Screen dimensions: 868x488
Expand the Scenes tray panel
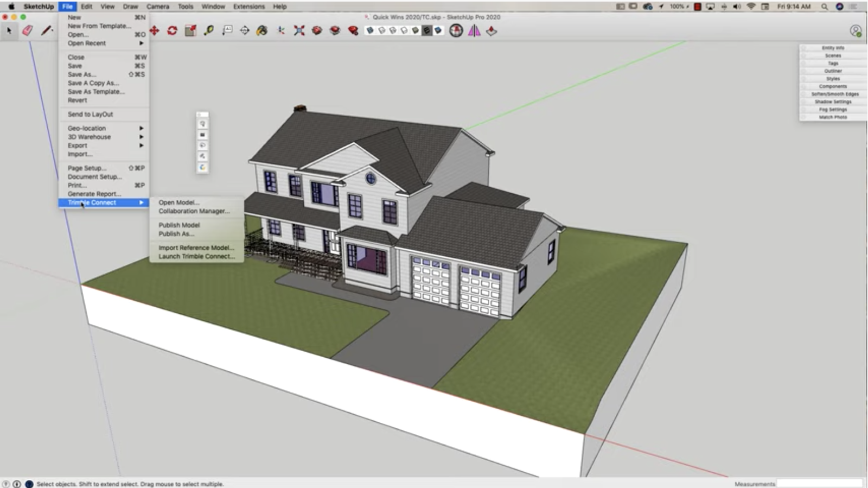pyautogui.click(x=833, y=55)
